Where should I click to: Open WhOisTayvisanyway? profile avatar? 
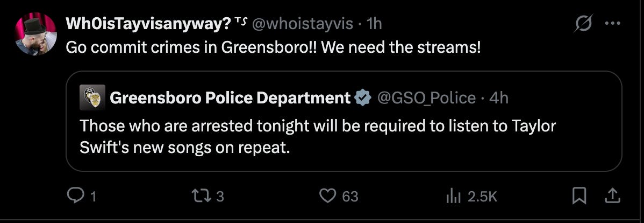35,34
